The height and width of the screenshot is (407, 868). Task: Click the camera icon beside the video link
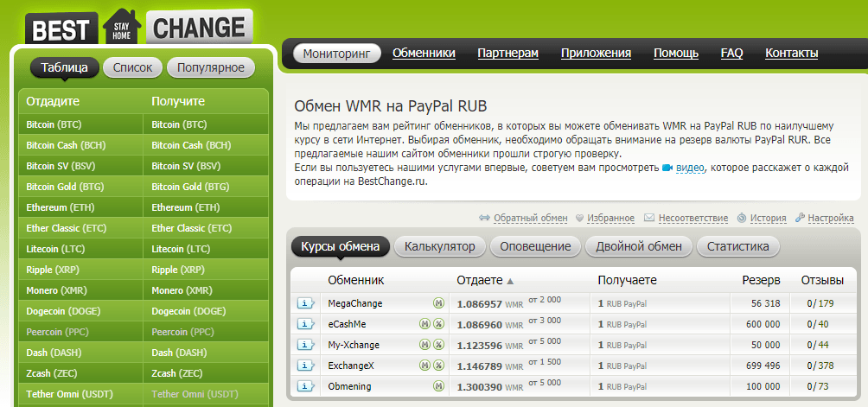(x=667, y=169)
